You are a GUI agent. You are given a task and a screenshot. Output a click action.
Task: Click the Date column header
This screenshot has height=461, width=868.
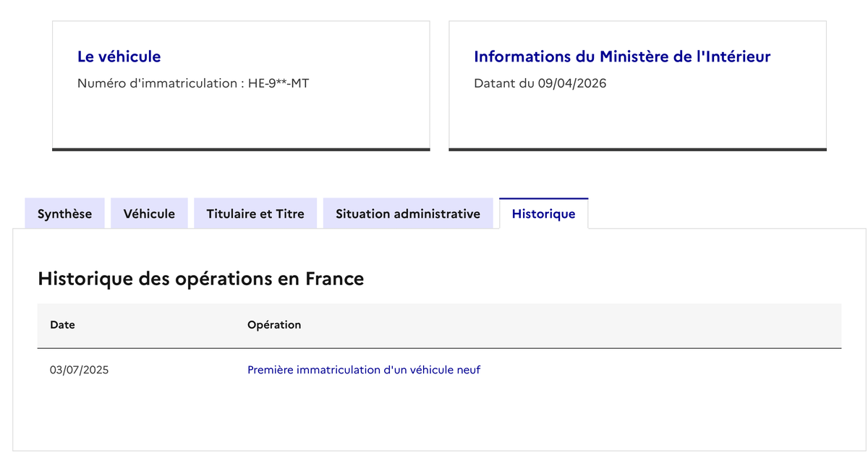coord(62,325)
